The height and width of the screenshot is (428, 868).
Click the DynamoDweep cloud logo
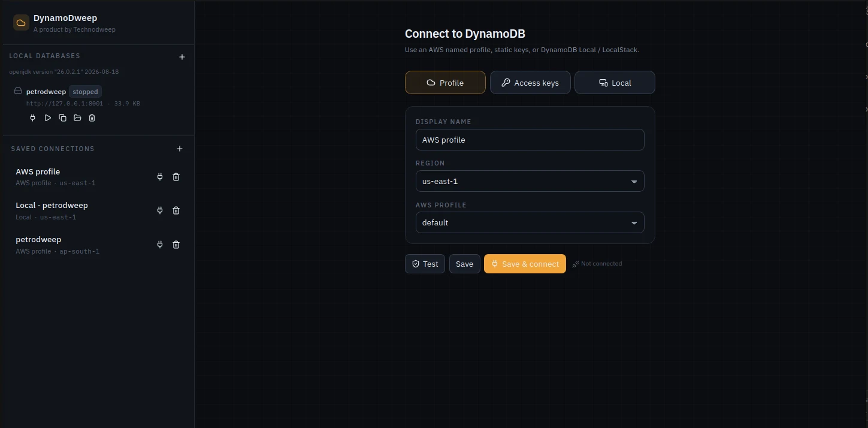point(21,23)
